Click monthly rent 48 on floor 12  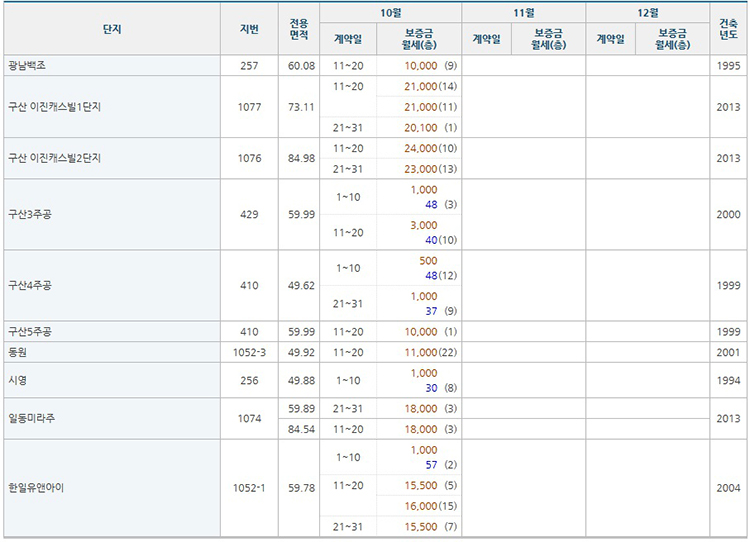pos(431,276)
